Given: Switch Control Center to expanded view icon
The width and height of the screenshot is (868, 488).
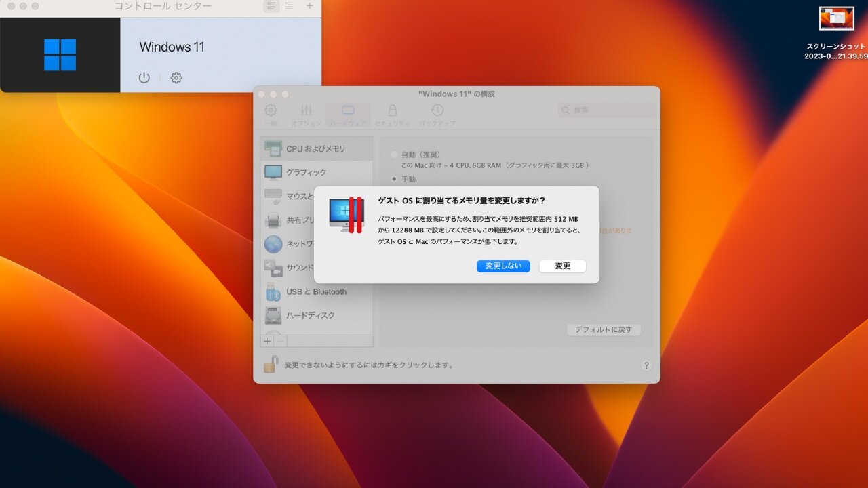Looking at the screenshot, I should [x=271, y=6].
